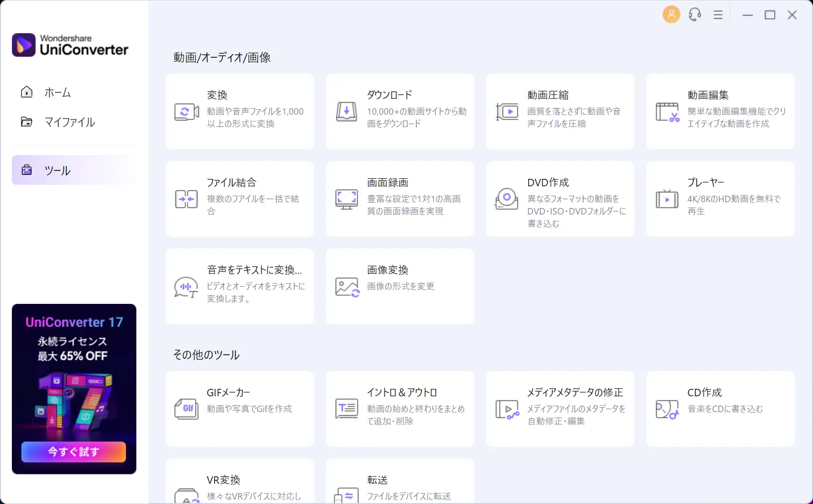Click the 今すぐ試す promotion button
Viewport: 813px width, 504px height.
pyautogui.click(x=73, y=452)
